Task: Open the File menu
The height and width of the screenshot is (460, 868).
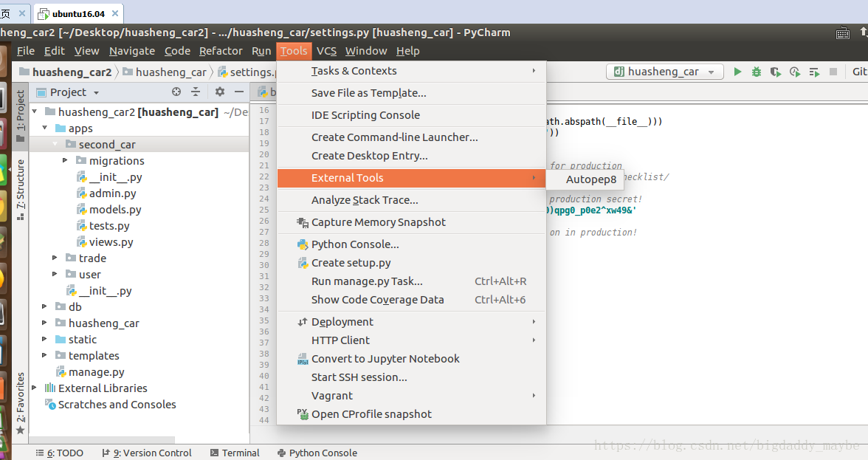Action: (x=25, y=51)
